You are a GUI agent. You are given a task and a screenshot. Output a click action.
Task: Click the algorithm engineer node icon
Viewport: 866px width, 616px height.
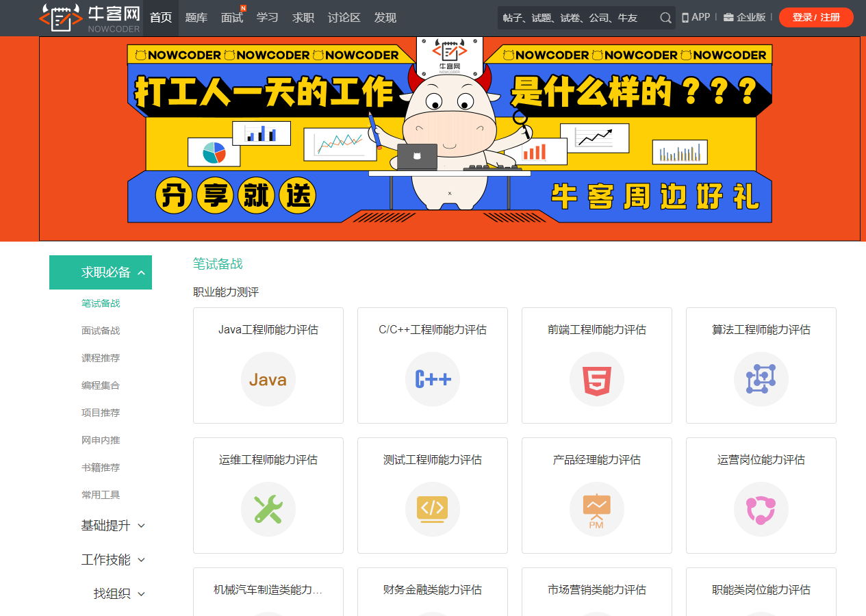(x=761, y=379)
